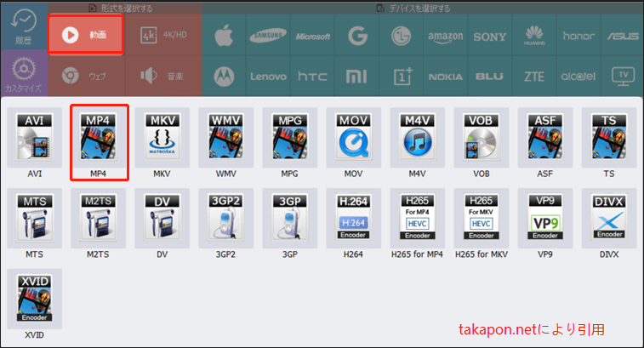
Task: Select Honor device brand
Action: [578, 36]
